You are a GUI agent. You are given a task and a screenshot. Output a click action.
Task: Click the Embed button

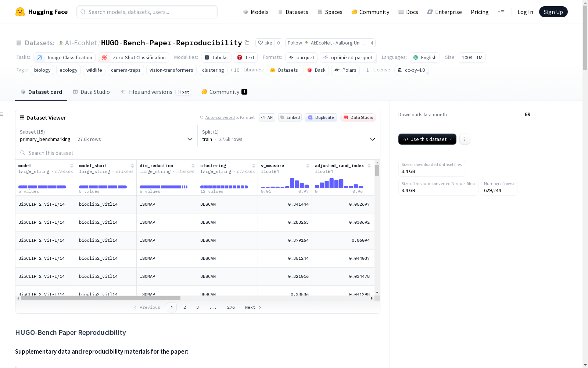(290, 117)
